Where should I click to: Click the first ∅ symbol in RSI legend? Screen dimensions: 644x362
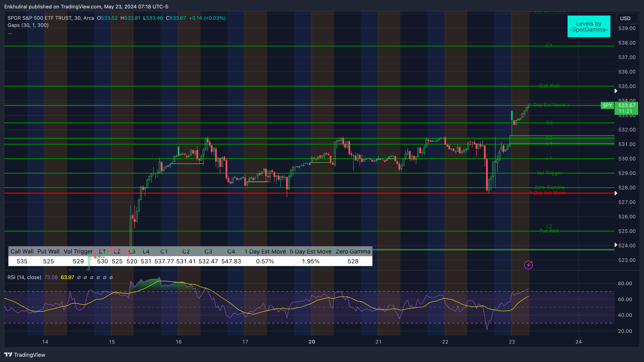pyautogui.click(x=79, y=278)
